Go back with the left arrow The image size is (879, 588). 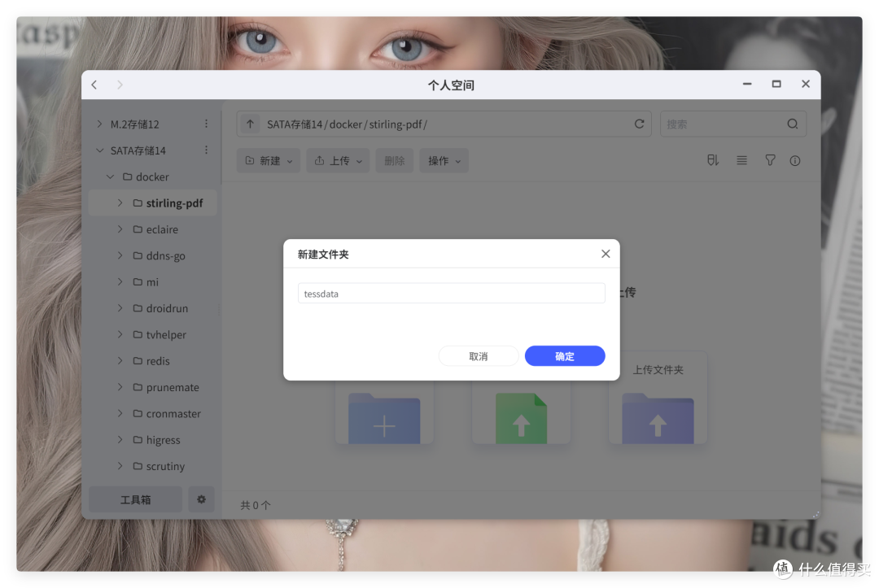coord(94,85)
